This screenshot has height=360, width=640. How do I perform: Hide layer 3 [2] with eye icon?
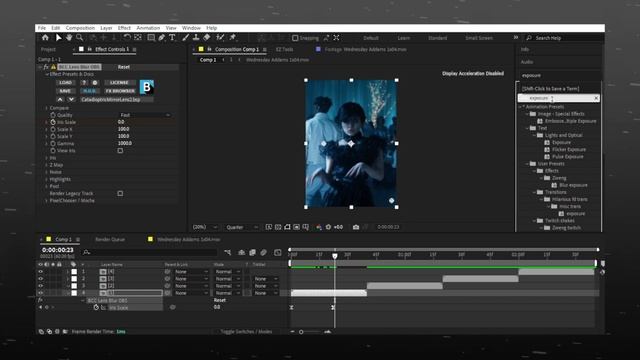click(x=40, y=286)
